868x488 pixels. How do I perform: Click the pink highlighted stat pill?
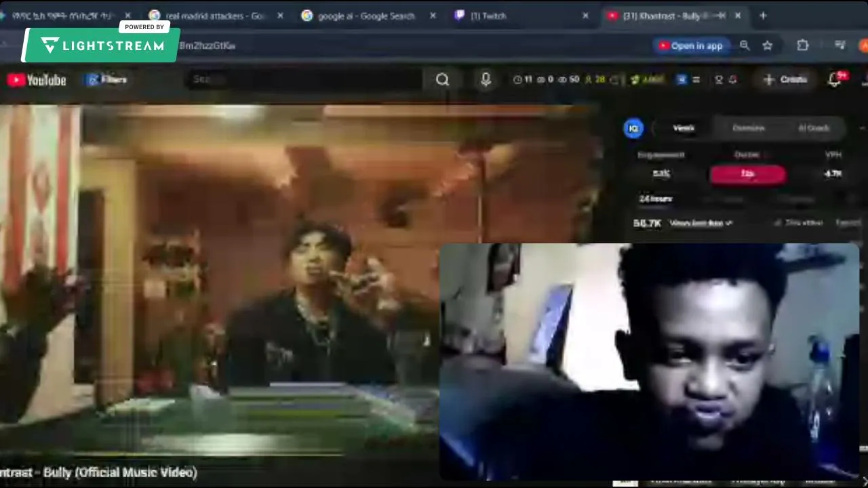748,174
